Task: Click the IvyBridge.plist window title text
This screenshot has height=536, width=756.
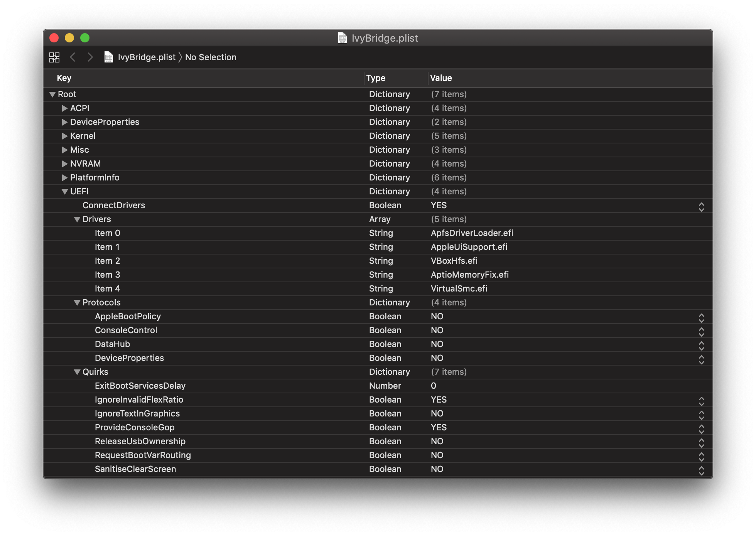Action: [x=385, y=38]
